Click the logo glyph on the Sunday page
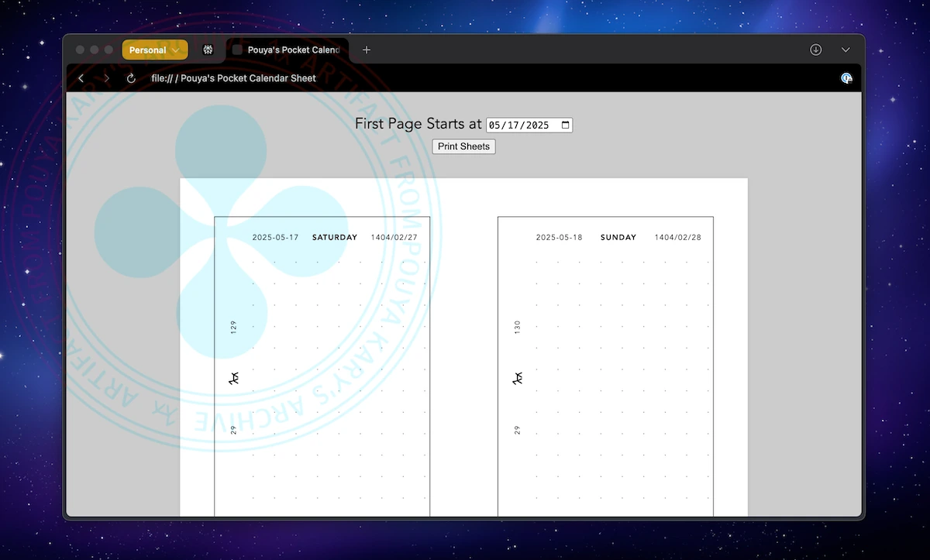Viewport: 930px width, 560px height. [x=518, y=378]
